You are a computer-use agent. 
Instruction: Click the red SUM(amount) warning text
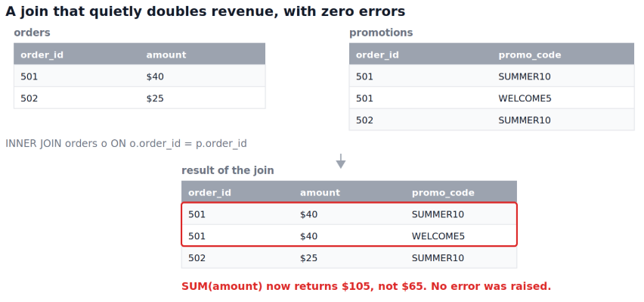[366, 286]
